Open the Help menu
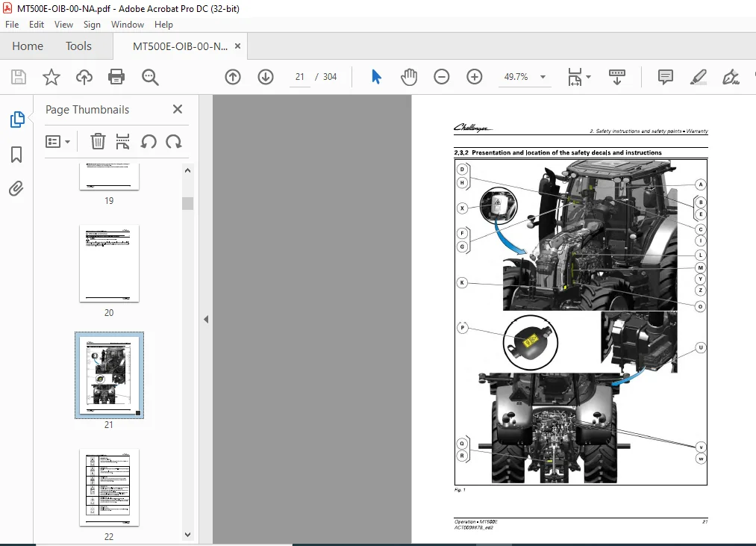This screenshot has width=756, height=546. tap(163, 25)
